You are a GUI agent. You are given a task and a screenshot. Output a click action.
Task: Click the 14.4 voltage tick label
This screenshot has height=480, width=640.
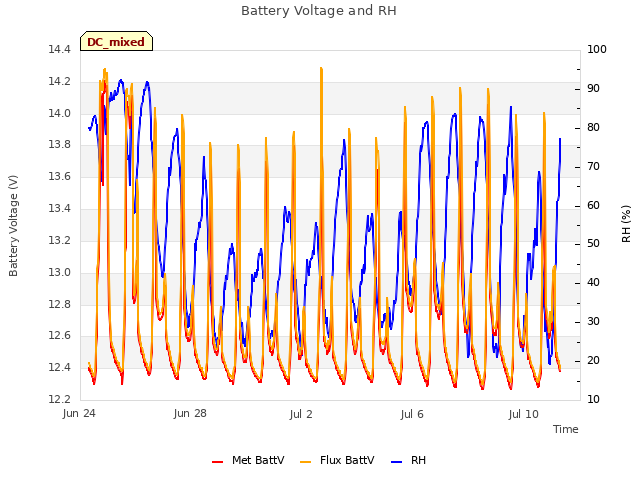click(x=60, y=49)
